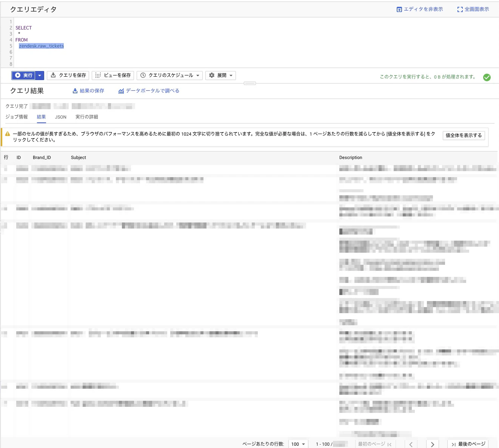Click the 値全体を表示する button
The image size is (499, 448).
(464, 135)
